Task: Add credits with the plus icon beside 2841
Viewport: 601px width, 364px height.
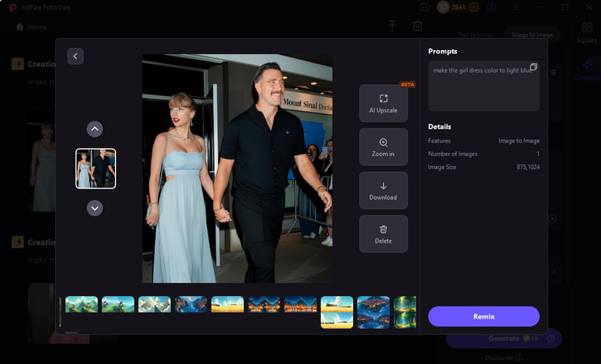Action: click(473, 7)
